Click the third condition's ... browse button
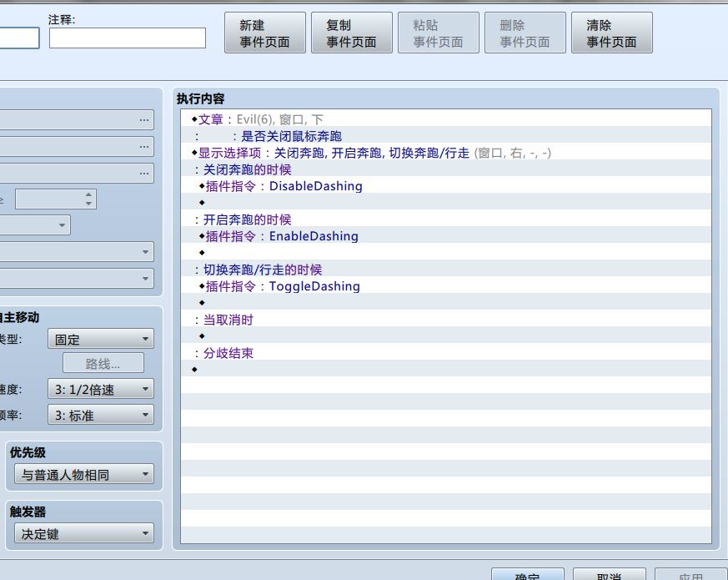The height and width of the screenshot is (580, 728). 144,174
